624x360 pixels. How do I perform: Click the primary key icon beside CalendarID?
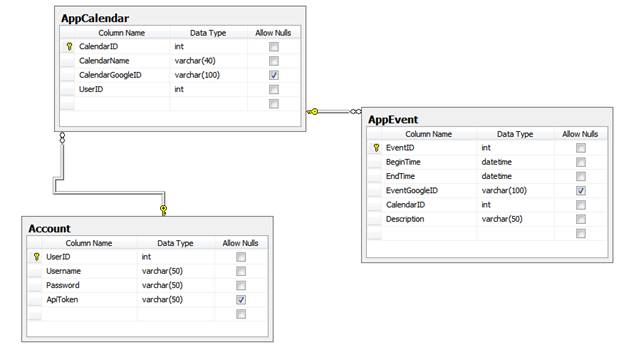click(69, 47)
